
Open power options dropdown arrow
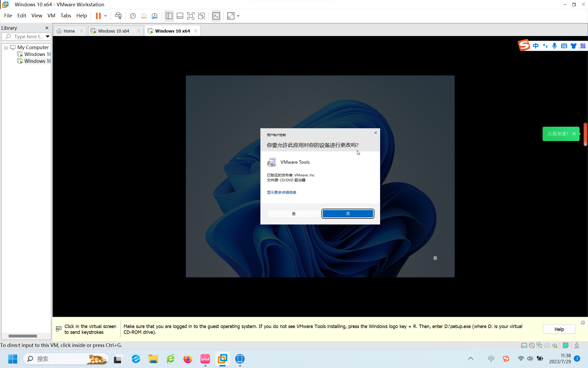click(106, 16)
